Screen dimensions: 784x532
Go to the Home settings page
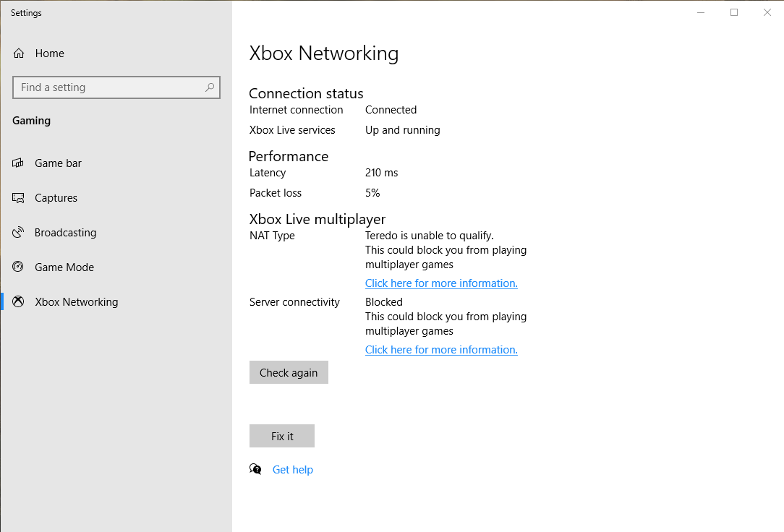click(x=116, y=53)
